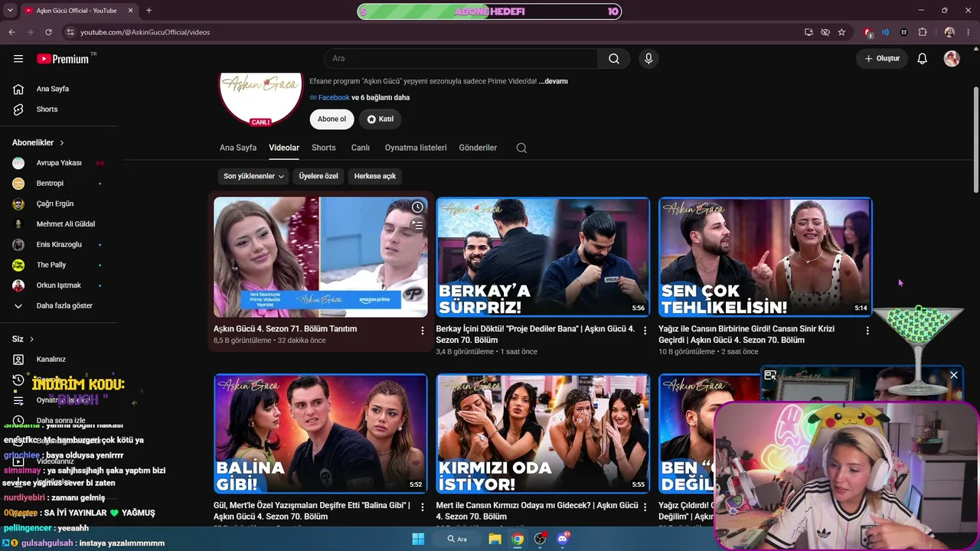This screenshot has height=551, width=980.
Task: Open the Windows Start menu
Action: click(x=418, y=539)
